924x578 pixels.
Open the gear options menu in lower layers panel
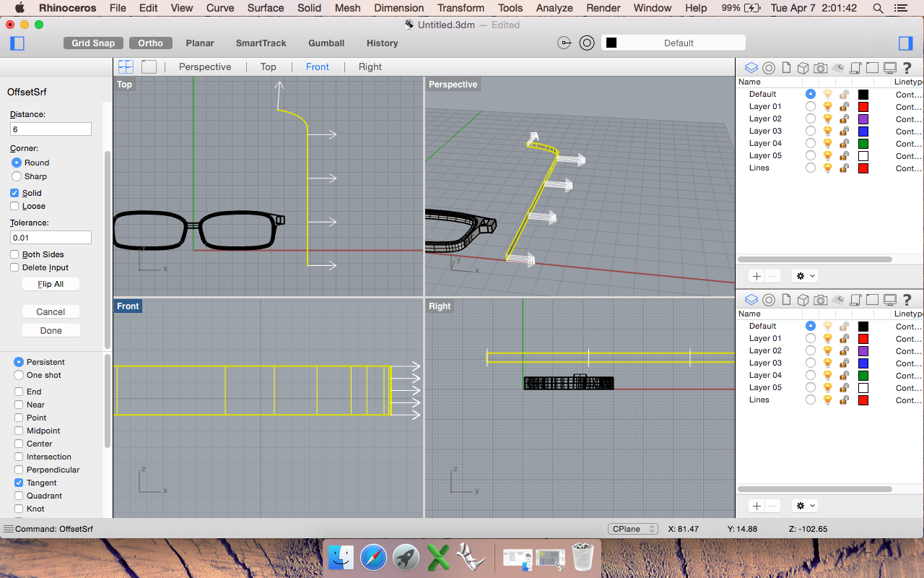point(805,506)
